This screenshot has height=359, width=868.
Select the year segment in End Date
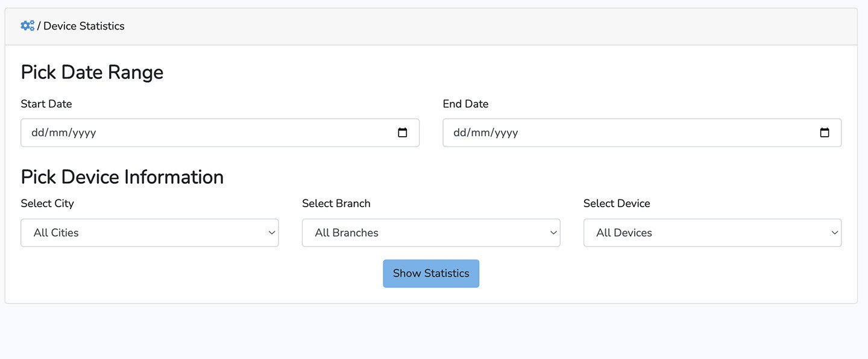pyautogui.click(x=506, y=133)
